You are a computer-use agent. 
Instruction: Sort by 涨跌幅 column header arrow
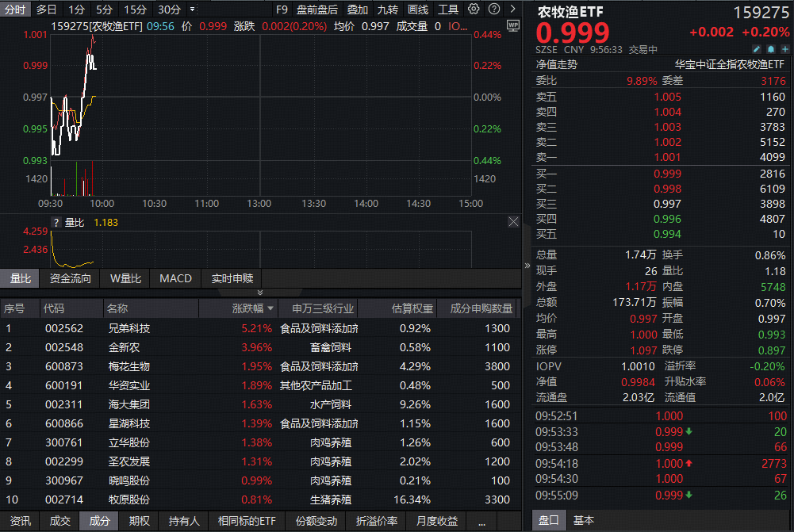click(x=270, y=308)
